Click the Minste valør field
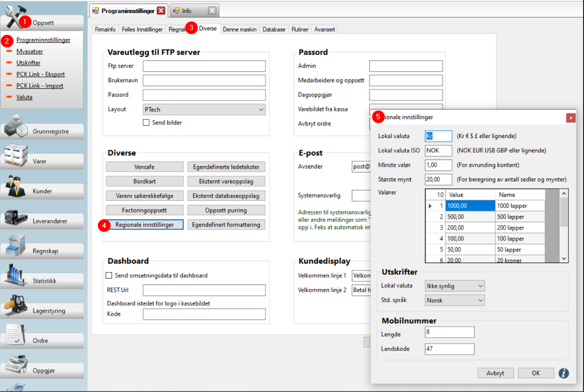584x392 pixels. (438, 165)
